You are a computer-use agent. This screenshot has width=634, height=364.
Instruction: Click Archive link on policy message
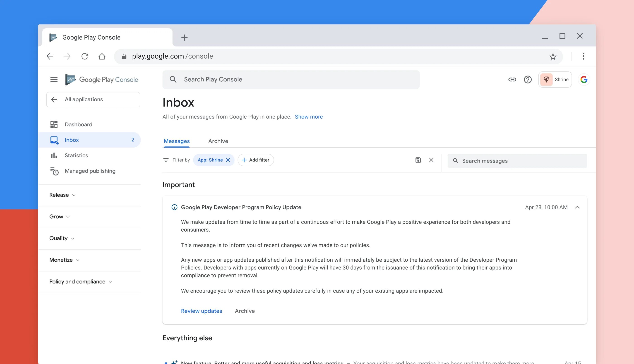(245, 310)
